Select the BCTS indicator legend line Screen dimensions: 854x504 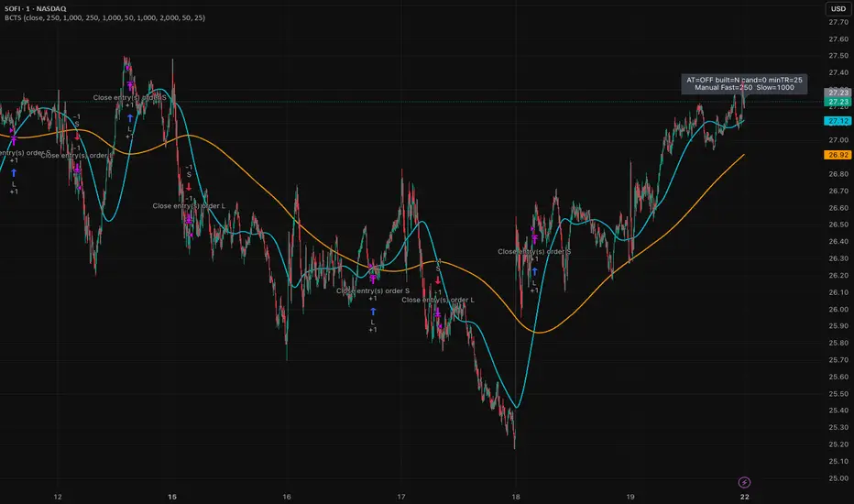tap(105, 18)
